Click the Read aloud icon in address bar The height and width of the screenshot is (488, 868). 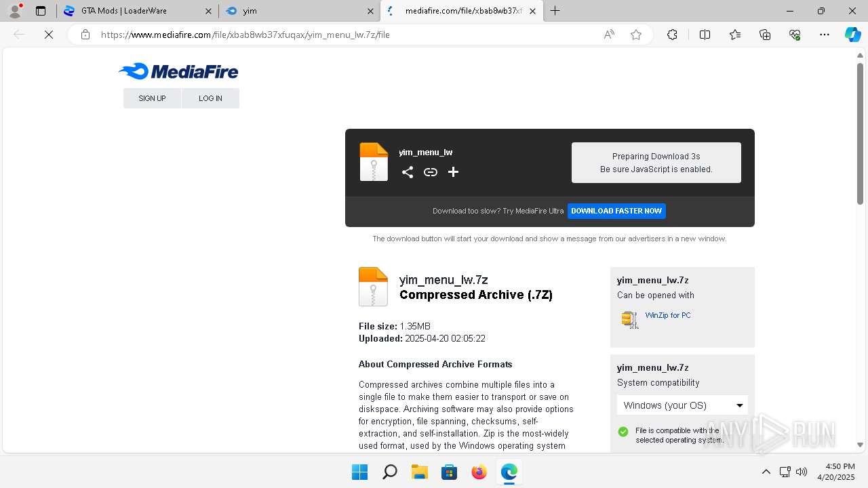click(x=609, y=35)
